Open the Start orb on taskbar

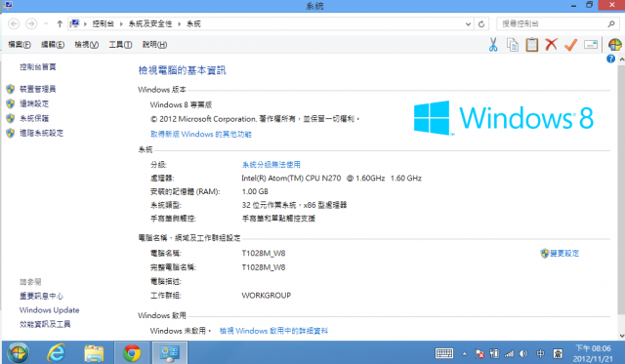18,353
